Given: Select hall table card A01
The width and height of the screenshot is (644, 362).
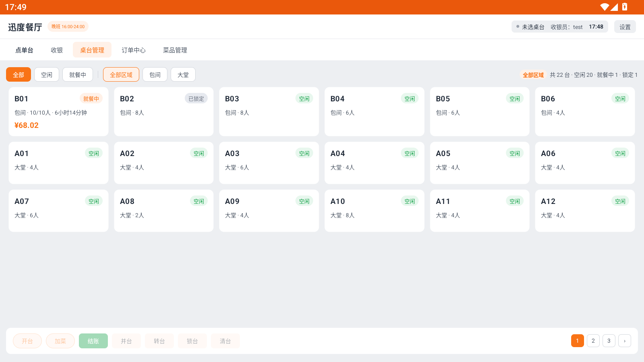Looking at the screenshot, I should 58,163.
